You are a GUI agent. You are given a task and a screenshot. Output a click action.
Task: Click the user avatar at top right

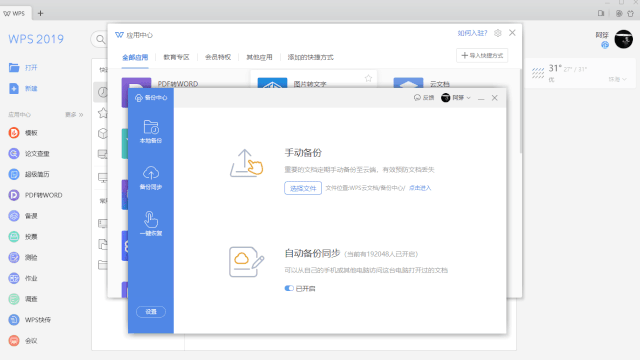[x=624, y=39]
